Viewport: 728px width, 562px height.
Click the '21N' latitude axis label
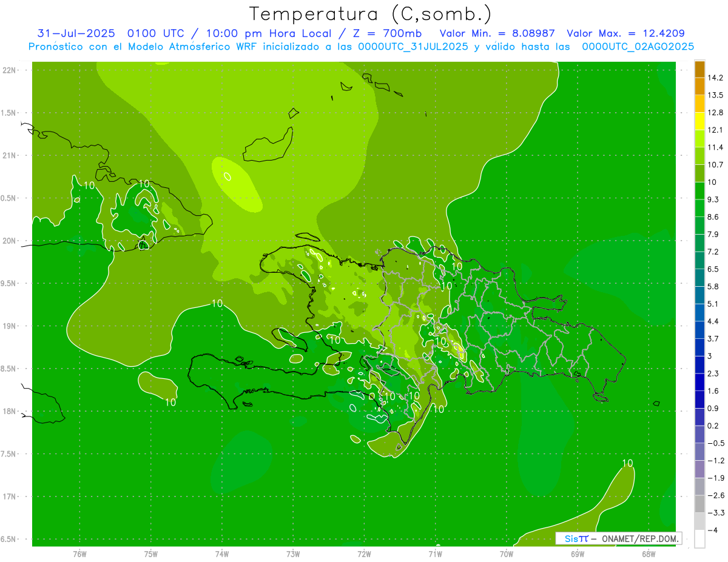(10, 156)
